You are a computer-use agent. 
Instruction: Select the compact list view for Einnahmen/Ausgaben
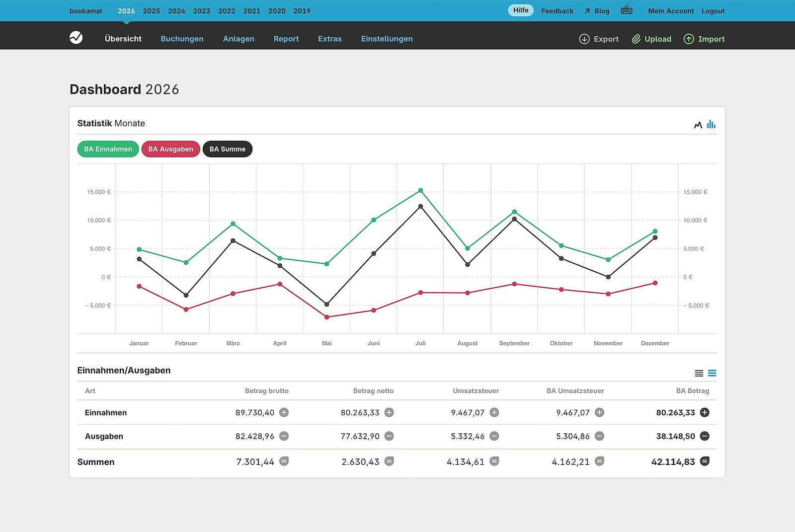tap(699, 373)
